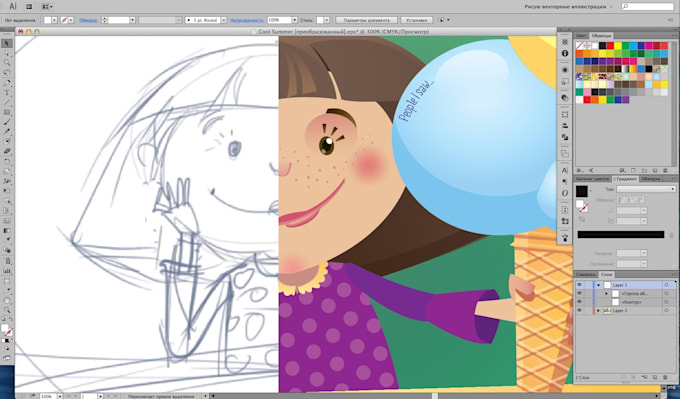Delete the gradient stop with trash icon
The height and width of the screenshot is (399, 680).
pyautogui.click(x=671, y=235)
